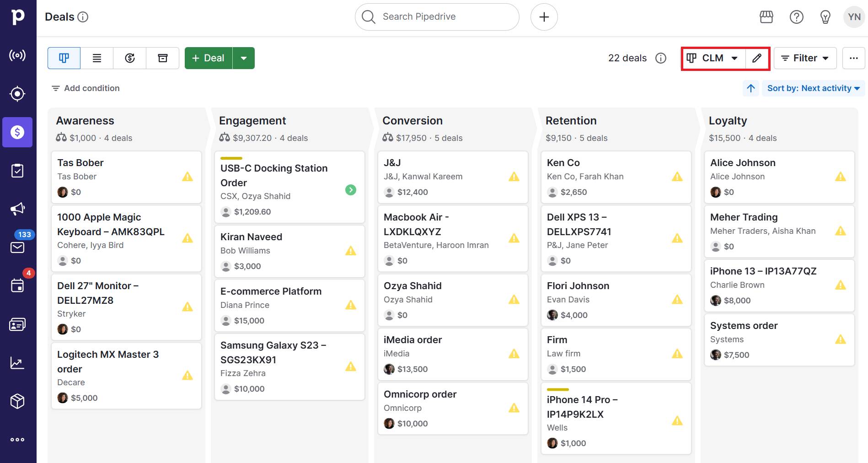
Task: Click Stryker organization on Dell Monitor deal
Action: 71,314
